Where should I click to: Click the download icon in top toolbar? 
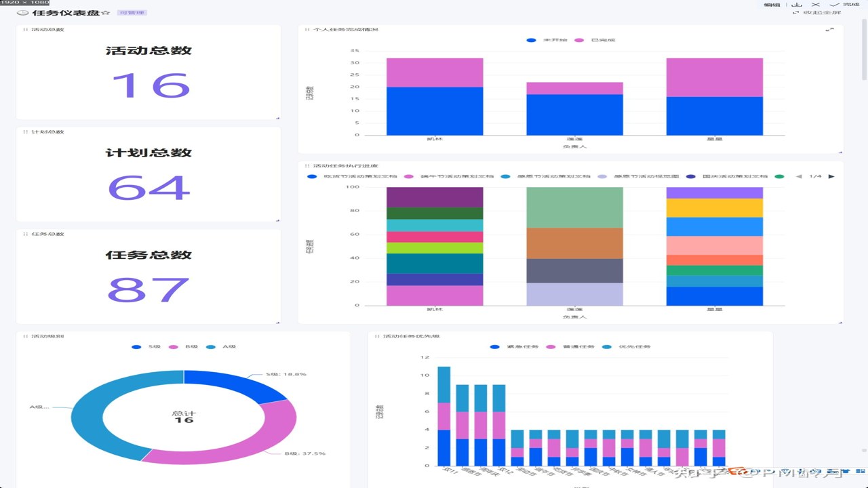pyautogui.click(x=798, y=5)
